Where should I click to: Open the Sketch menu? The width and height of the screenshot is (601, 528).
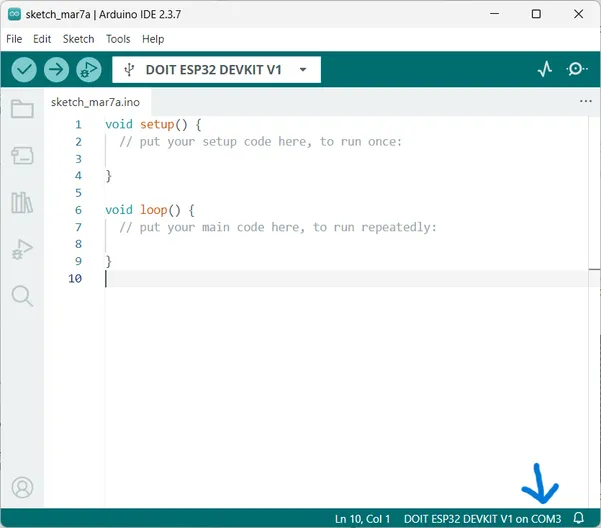pyautogui.click(x=78, y=39)
